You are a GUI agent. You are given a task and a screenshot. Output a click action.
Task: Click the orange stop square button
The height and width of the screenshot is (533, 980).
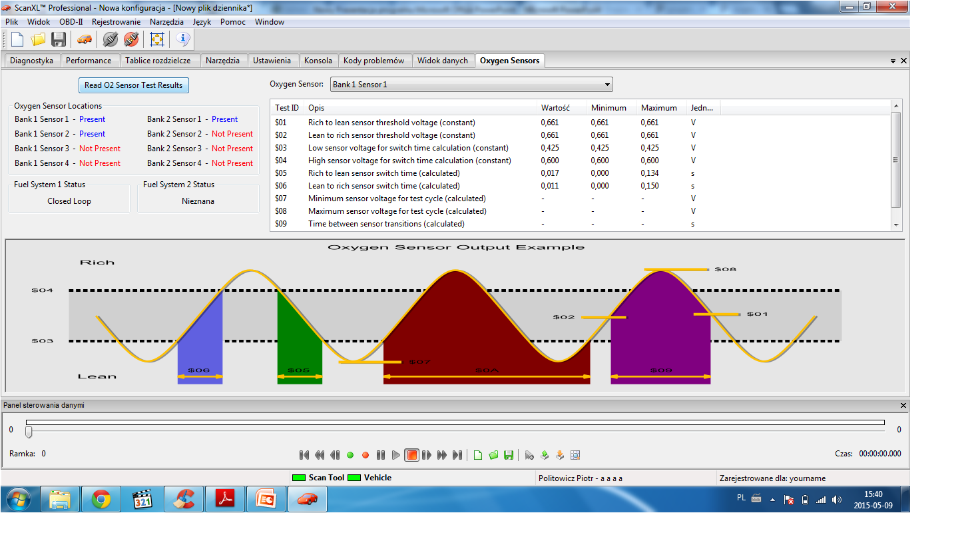coord(412,455)
